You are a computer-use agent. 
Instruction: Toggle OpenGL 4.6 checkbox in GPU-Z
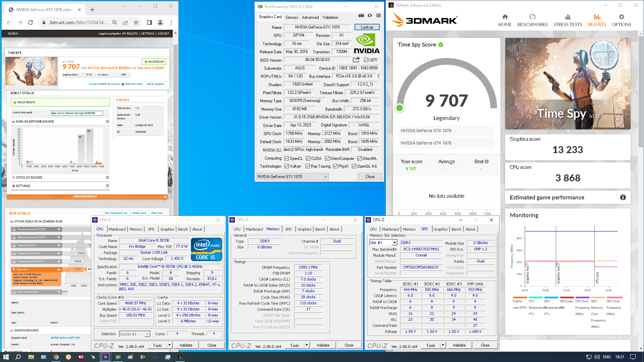point(354,166)
